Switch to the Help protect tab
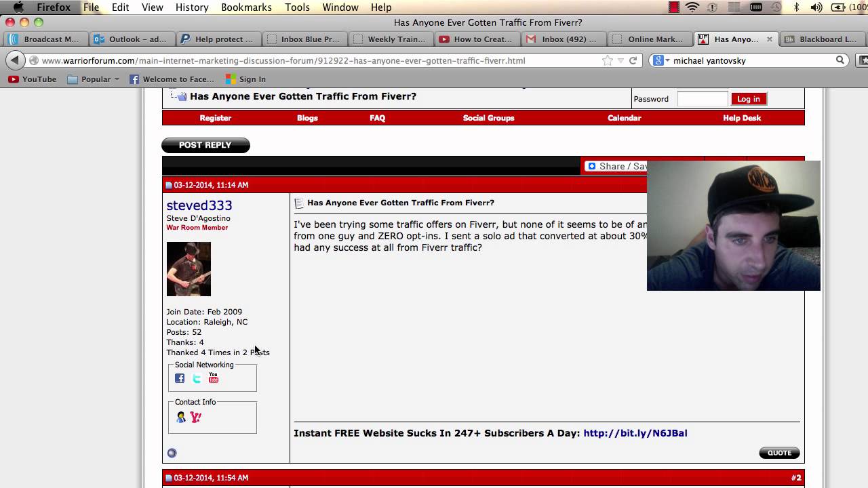This screenshot has width=868, height=488. tap(218, 39)
